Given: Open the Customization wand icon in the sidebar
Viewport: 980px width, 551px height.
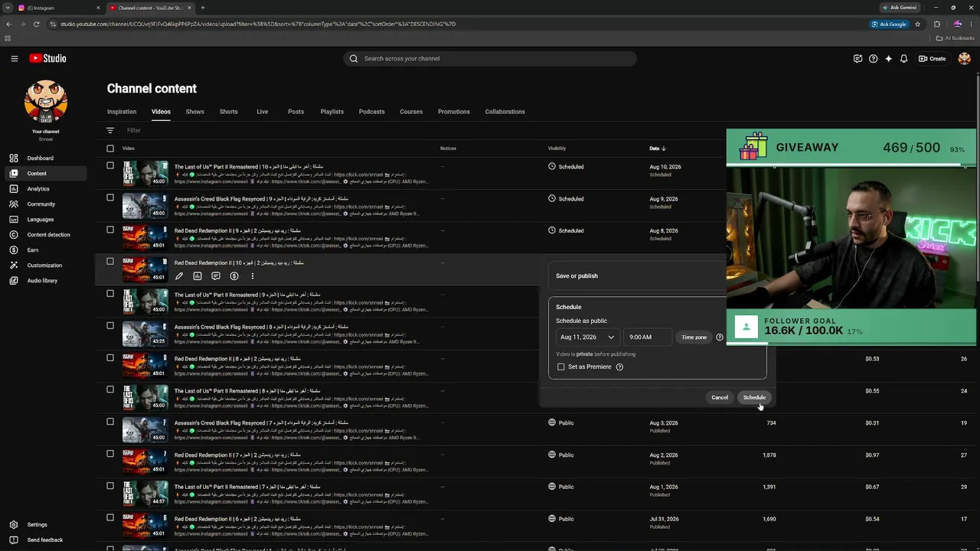Looking at the screenshot, I should (x=14, y=266).
